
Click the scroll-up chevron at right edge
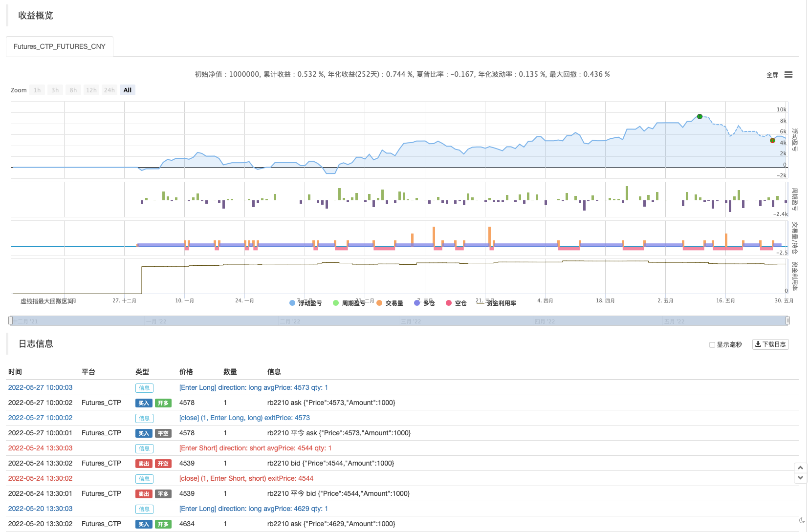(800, 468)
